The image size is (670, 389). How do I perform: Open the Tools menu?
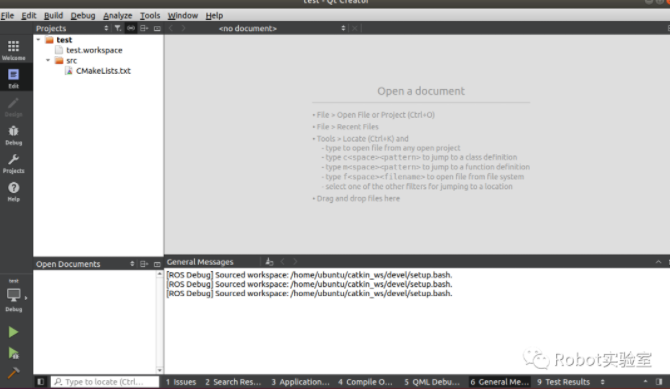(150, 15)
